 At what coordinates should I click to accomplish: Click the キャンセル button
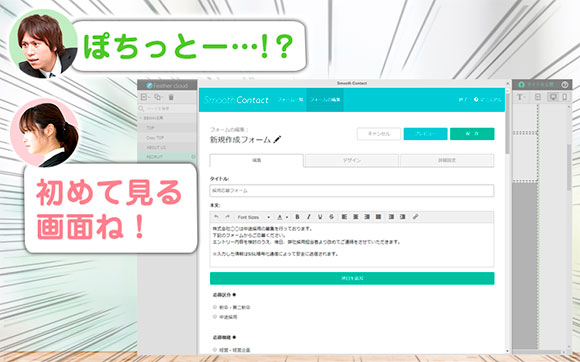tap(379, 134)
